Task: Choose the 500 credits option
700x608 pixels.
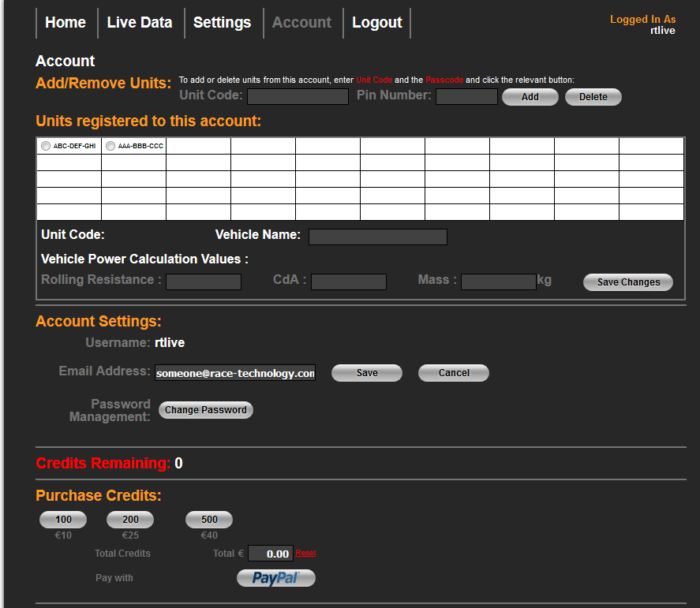Action: tap(209, 520)
